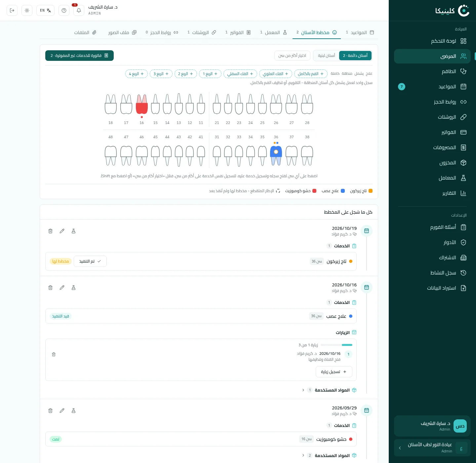The width and height of the screenshot is (476, 463).
Task: Delete the 2026/10/19 record with trash icon
Action: click(51, 231)
